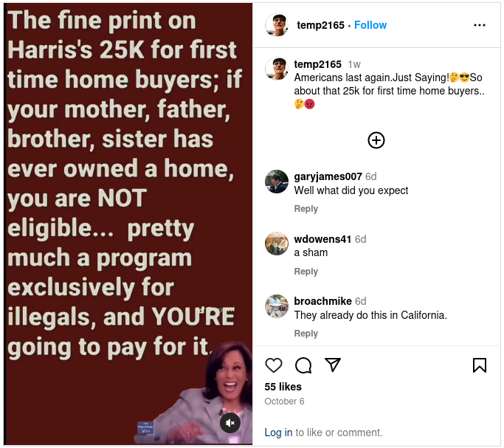View the 55 likes list

283,387
